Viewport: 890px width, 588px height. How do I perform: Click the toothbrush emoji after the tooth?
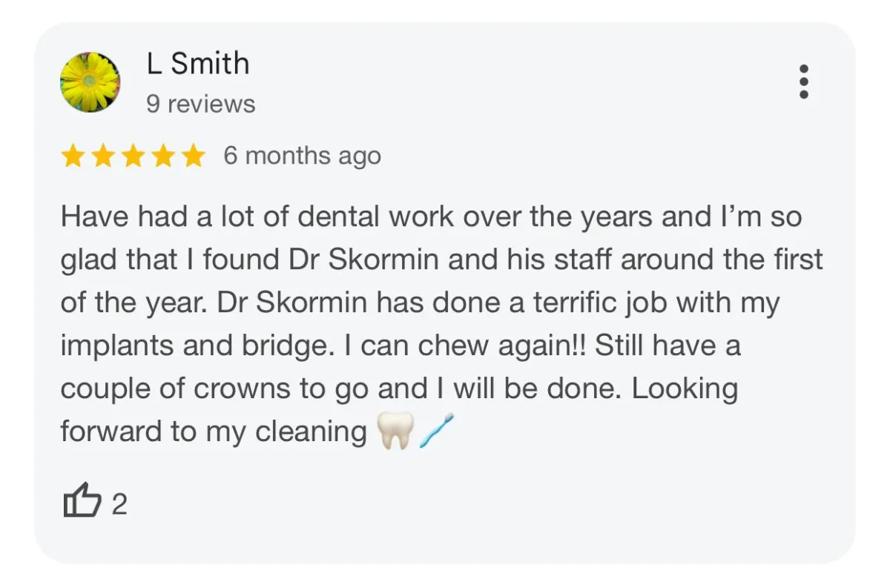(435, 432)
